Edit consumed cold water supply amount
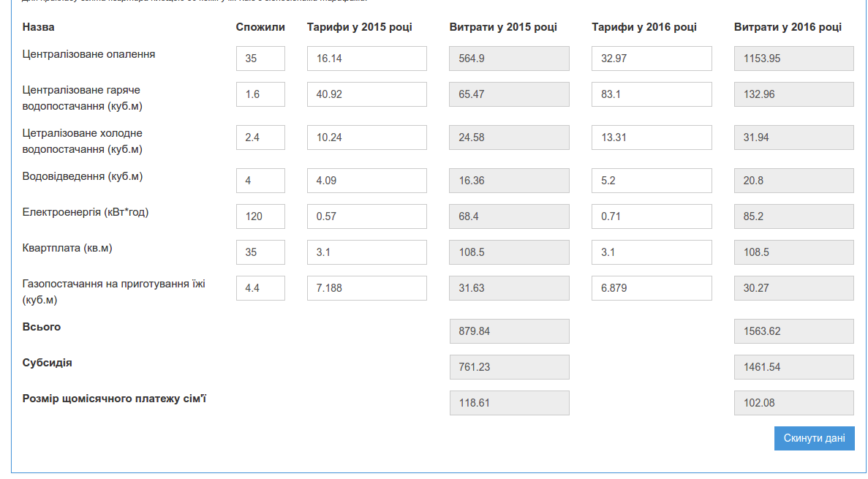The image size is (868, 479). [260, 137]
